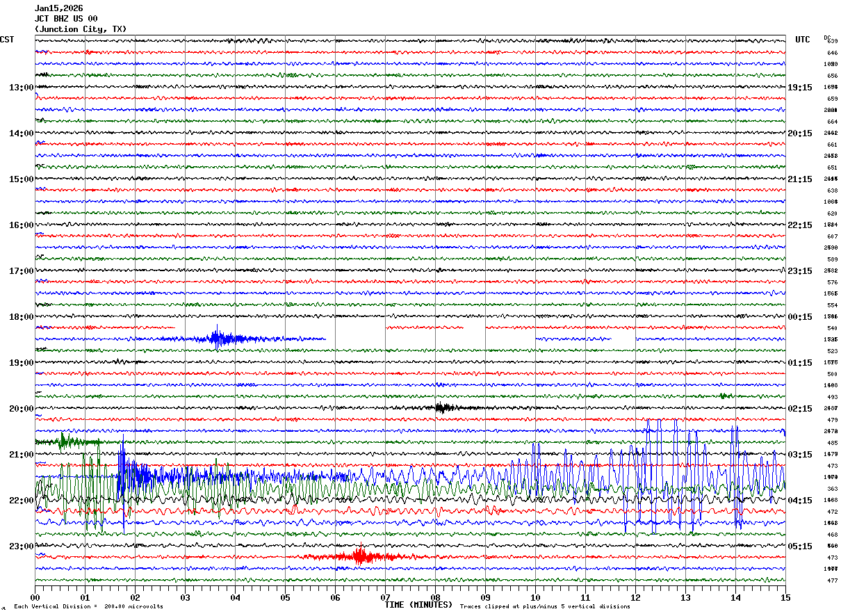This screenshot has width=841, height=616.
Task: Click the 23:00 CST time label
Action: (x=21, y=546)
